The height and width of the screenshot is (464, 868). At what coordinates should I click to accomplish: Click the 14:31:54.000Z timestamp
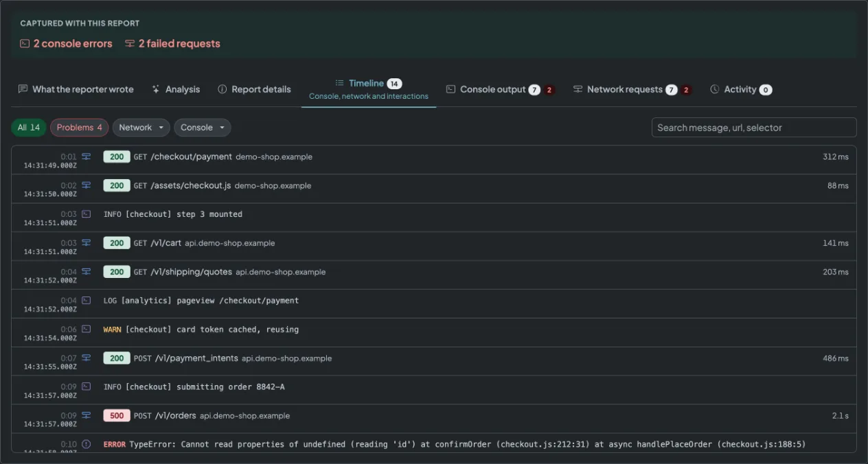point(50,338)
